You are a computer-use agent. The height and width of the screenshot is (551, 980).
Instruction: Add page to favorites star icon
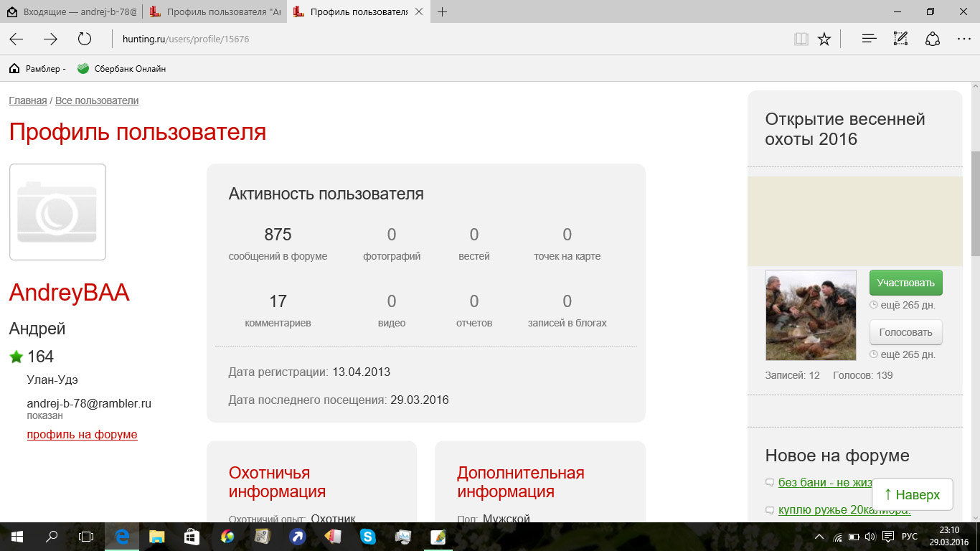pos(824,39)
